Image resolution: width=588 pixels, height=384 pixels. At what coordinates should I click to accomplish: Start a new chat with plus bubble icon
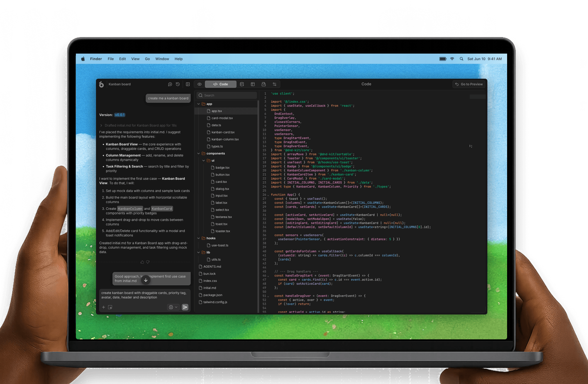(x=170, y=84)
